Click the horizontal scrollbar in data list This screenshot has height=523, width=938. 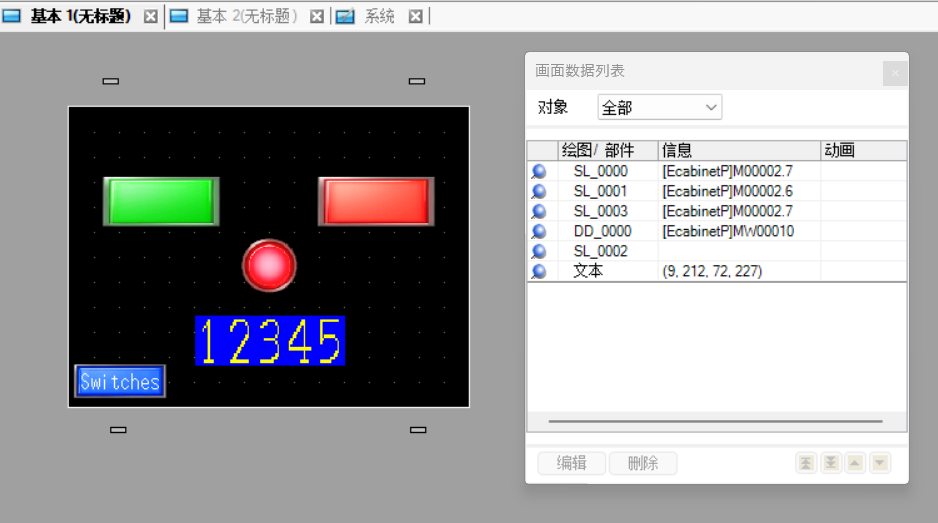click(715, 422)
